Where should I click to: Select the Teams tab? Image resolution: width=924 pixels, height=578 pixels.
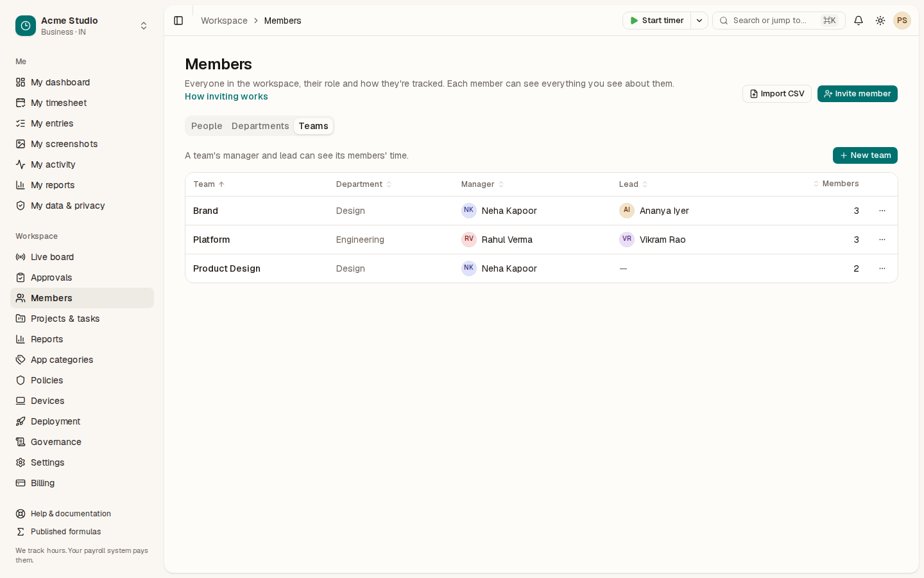pyautogui.click(x=314, y=126)
